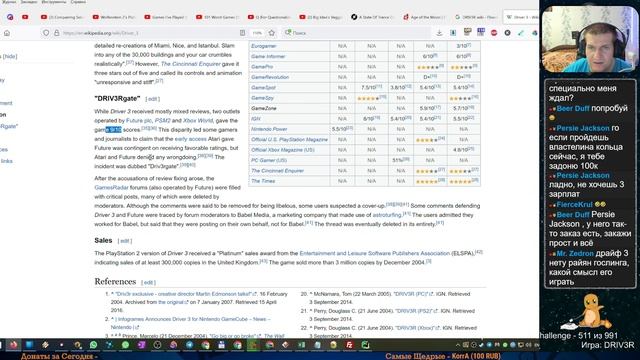Viewport: 640px width, 360px height.
Task: Open 'GameRevolution' in the review table
Action: [270, 77]
